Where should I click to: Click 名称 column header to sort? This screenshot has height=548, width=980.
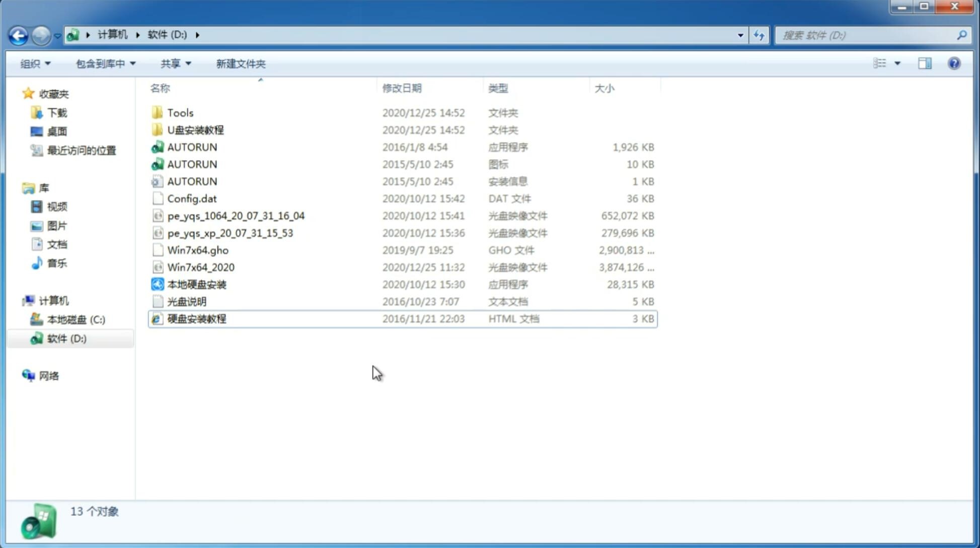pyautogui.click(x=160, y=88)
